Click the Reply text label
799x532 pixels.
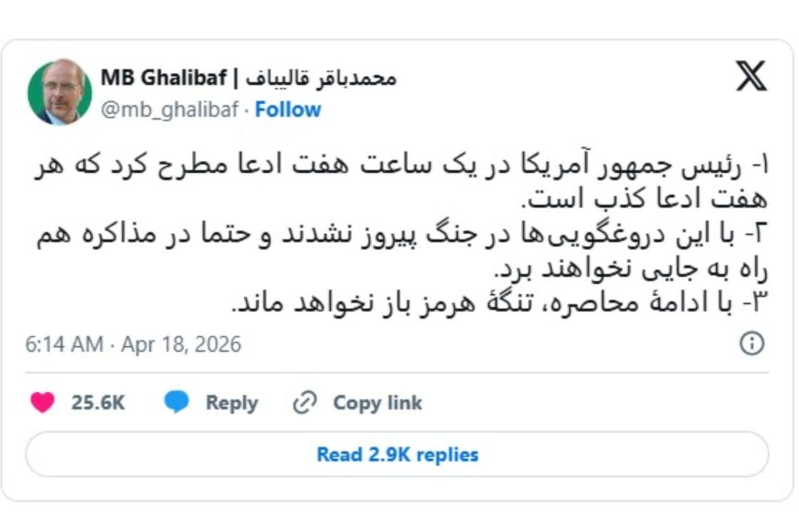231,402
